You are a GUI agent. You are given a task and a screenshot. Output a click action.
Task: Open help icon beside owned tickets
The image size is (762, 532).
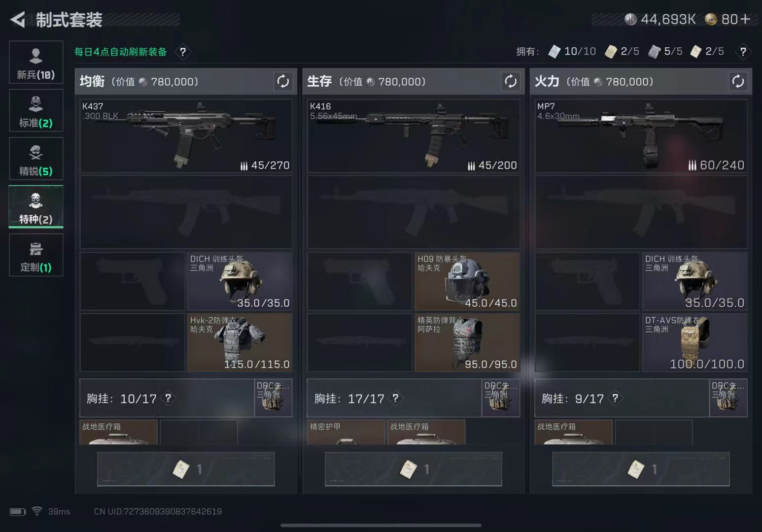click(x=743, y=52)
